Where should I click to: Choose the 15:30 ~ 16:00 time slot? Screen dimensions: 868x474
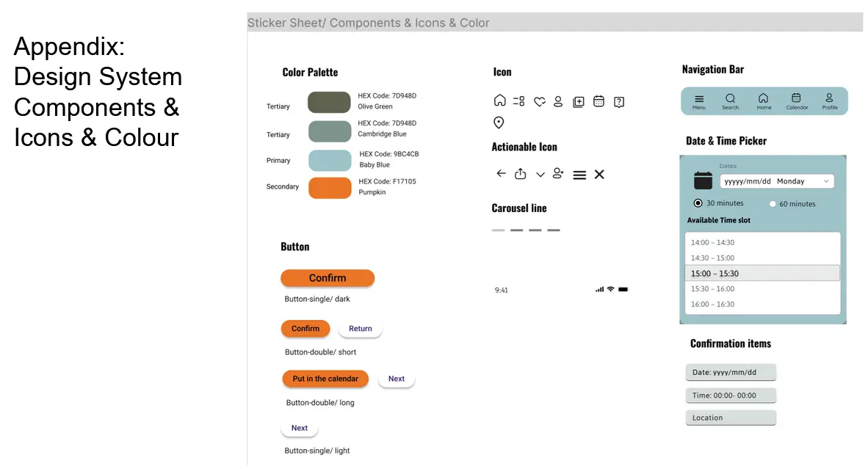762,289
